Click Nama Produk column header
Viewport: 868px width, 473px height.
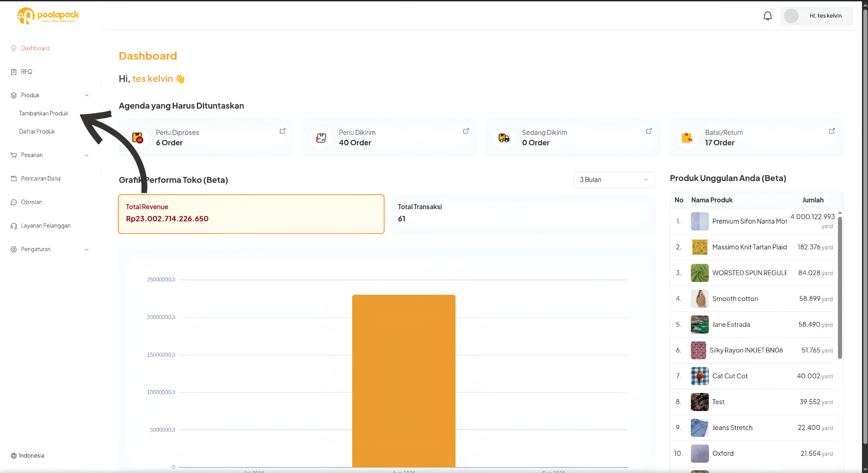click(x=712, y=200)
